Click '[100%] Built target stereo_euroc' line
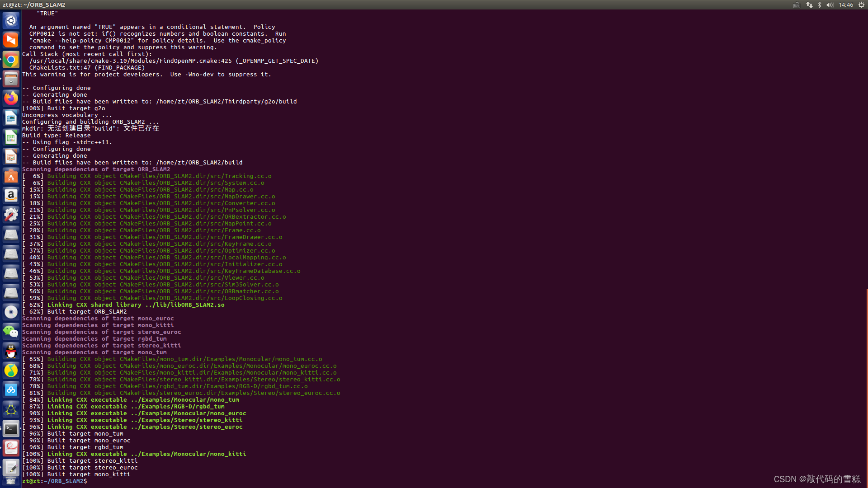 coord(80,468)
